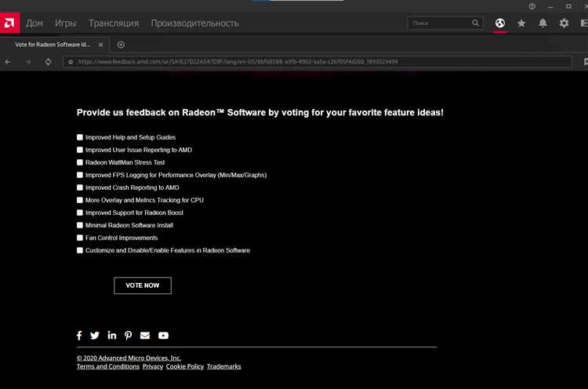Check Improved Help and Setup Guides
Viewport: 588px width, 389px height.
click(x=80, y=137)
